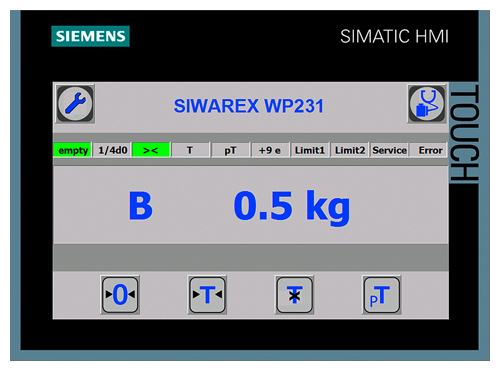Select the 'pT' status indicator in status bar
The width and height of the screenshot is (500, 371).
pos(231,150)
